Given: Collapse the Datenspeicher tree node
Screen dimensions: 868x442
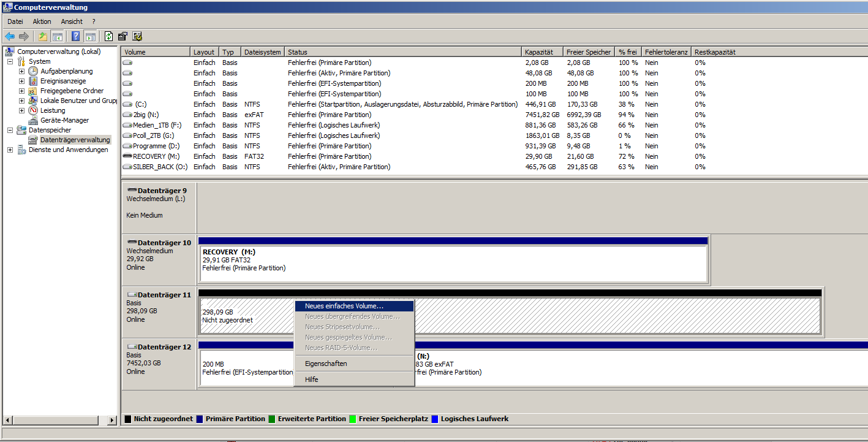Looking at the screenshot, I should pos(10,130).
